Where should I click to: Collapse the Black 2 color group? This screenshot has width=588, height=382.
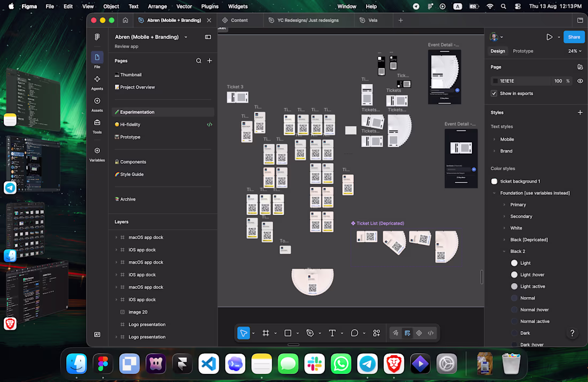pyautogui.click(x=504, y=251)
